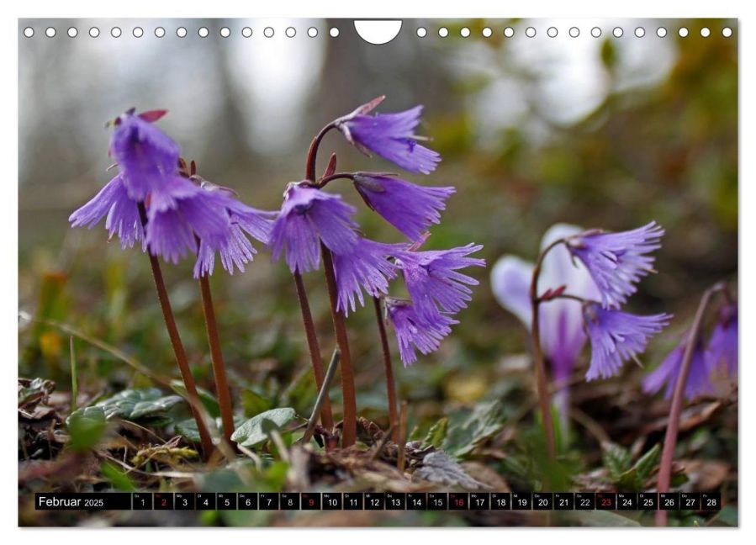756x545 pixels.
Task: Click the center hanging notch at top
Action: (378, 30)
